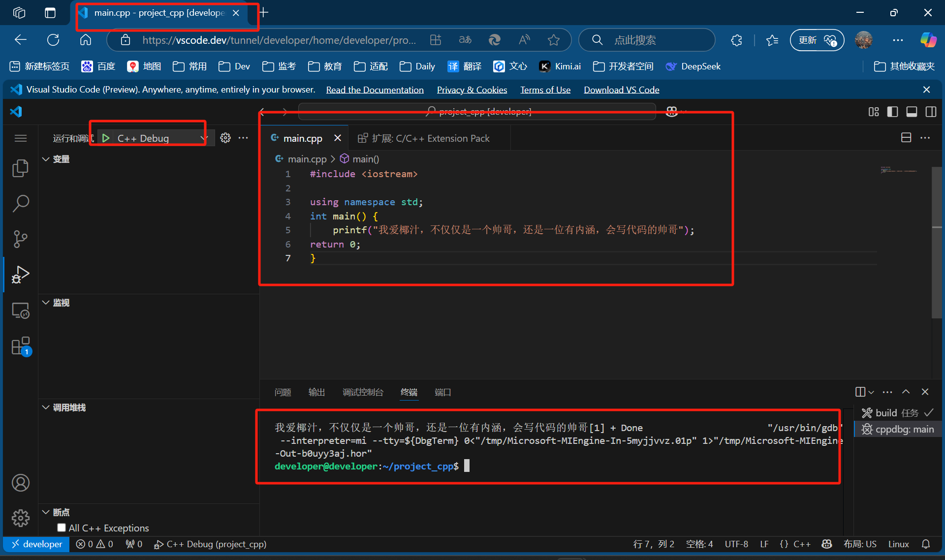Viewport: 945px width, 560px height.
Task: Click the Terms of Use link
Action: [545, 89]
